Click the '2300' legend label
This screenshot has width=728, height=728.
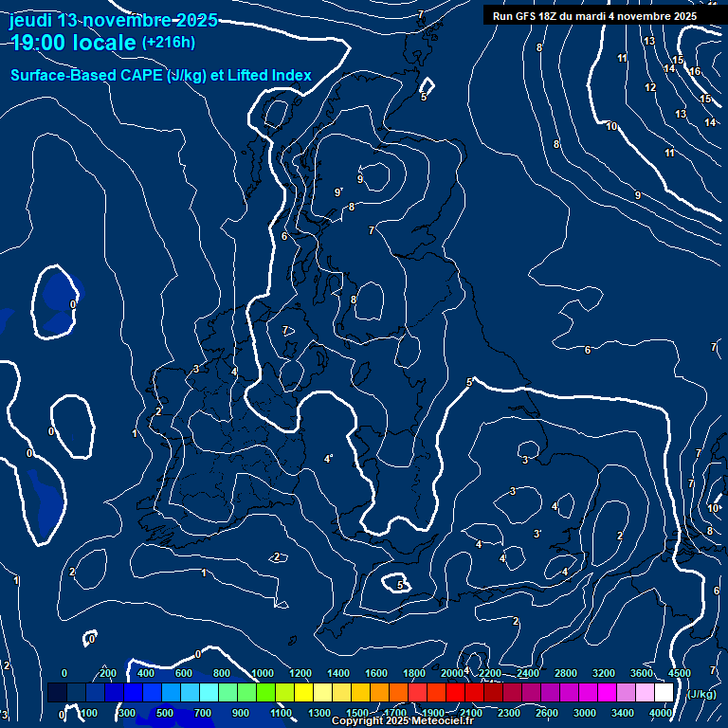click(x=509, y=713)
